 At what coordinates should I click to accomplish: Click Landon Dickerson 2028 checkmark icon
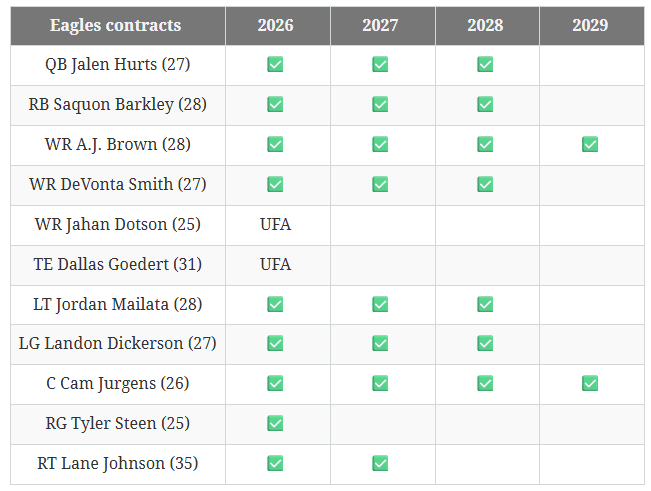[x=485, y=344]
